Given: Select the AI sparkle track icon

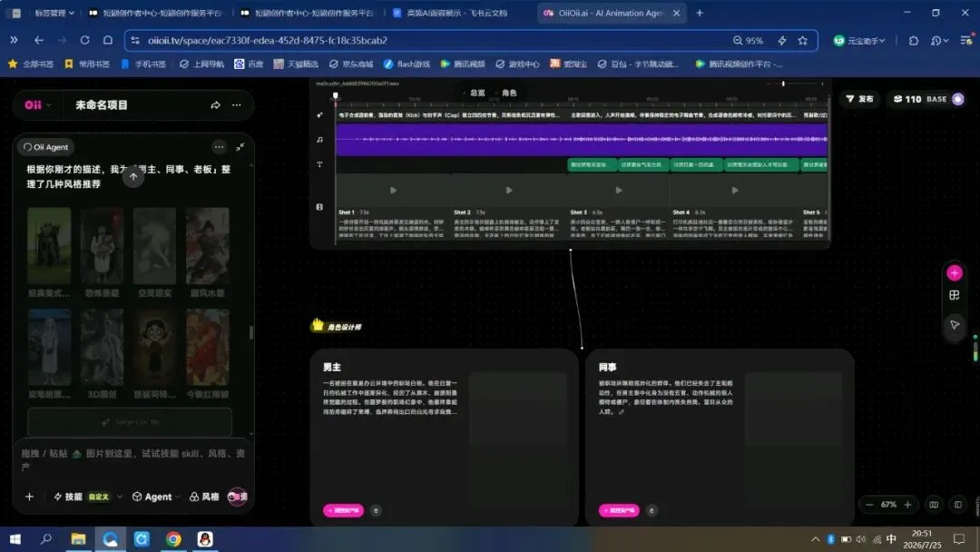Looking at the screenshot, I should coord(319,115).
